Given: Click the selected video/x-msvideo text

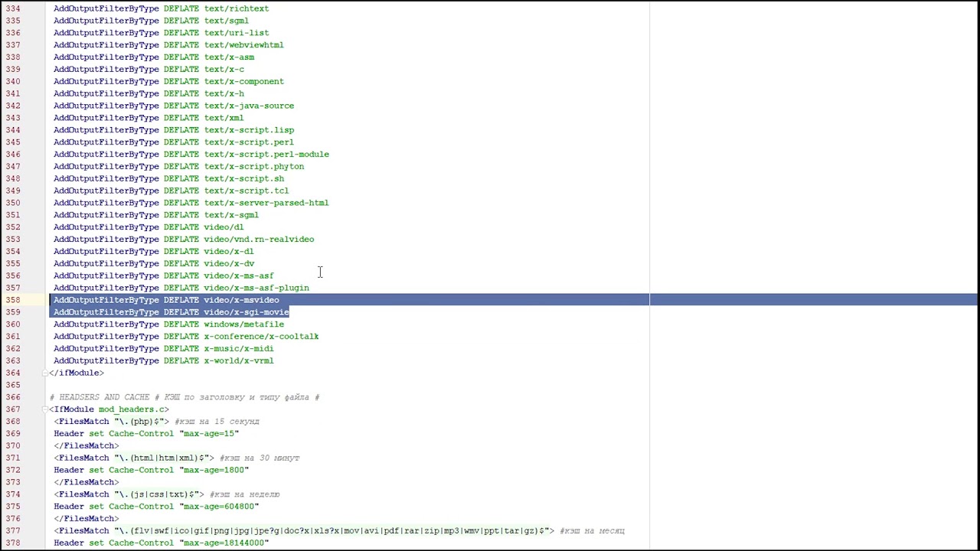Looking at the screenshot, I should (x=242, y=300).
